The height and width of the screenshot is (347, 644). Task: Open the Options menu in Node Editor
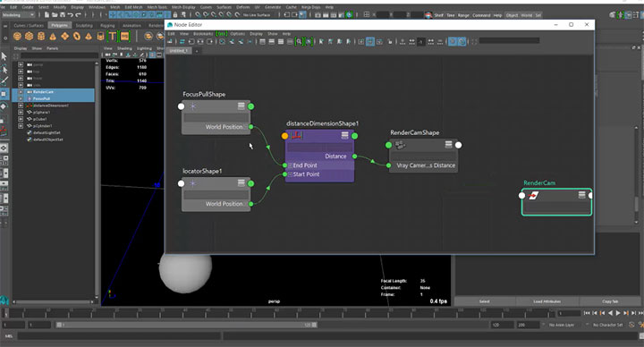[237, 34]
